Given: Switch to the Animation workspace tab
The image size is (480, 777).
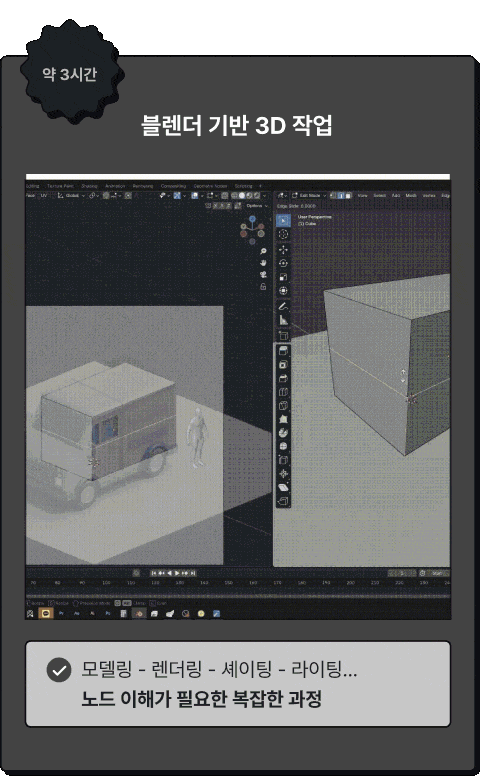Looking at the screenshot, I should coord(115,186).
